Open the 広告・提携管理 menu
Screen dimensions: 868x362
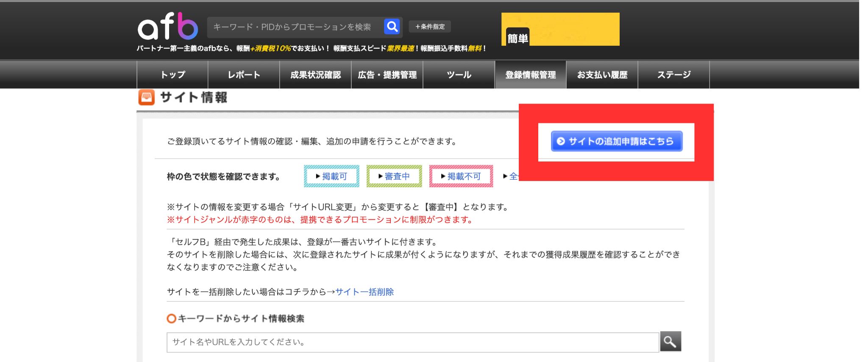pos(387,75)
